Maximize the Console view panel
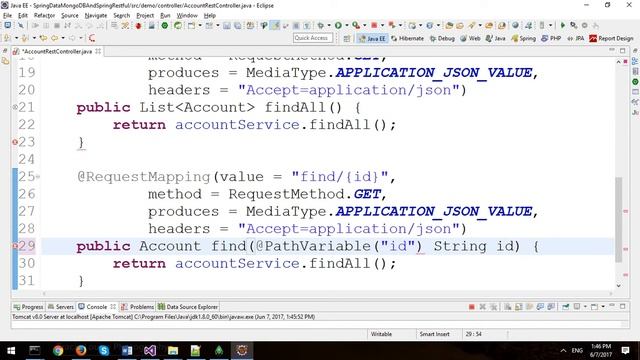 pyautogui.click(x=622, y=306)
